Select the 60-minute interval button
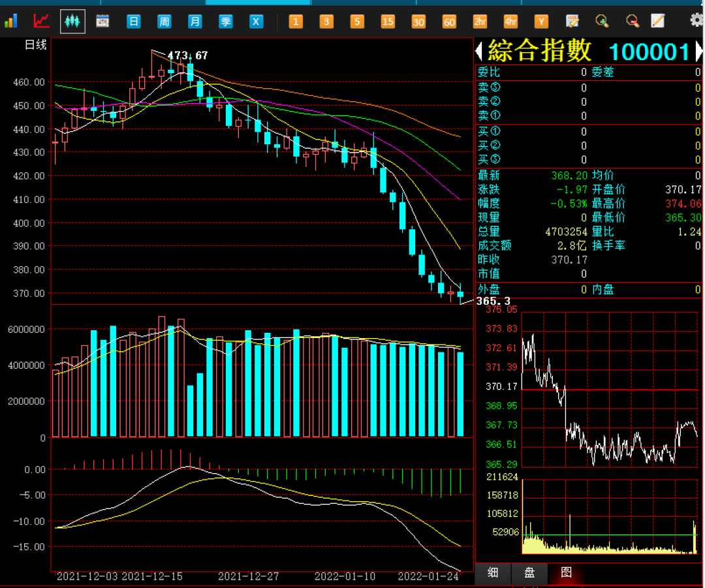 [449, 21]
